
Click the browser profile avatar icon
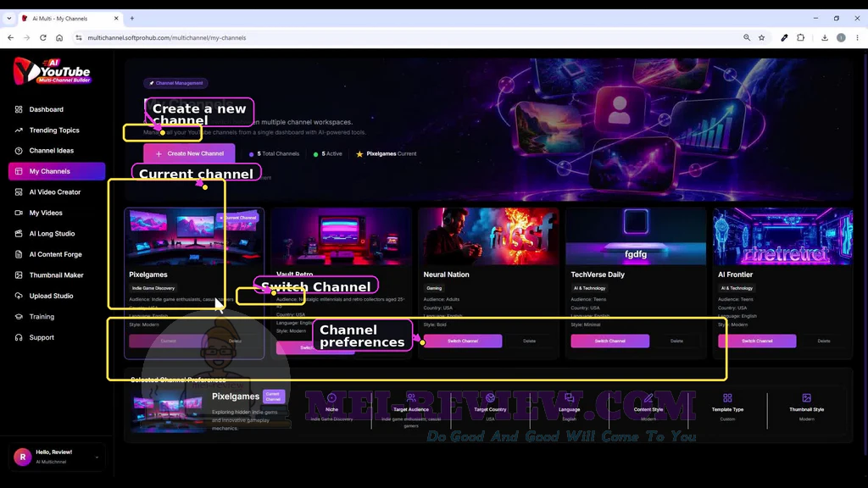pyautogui.click(x=841, y=37)
